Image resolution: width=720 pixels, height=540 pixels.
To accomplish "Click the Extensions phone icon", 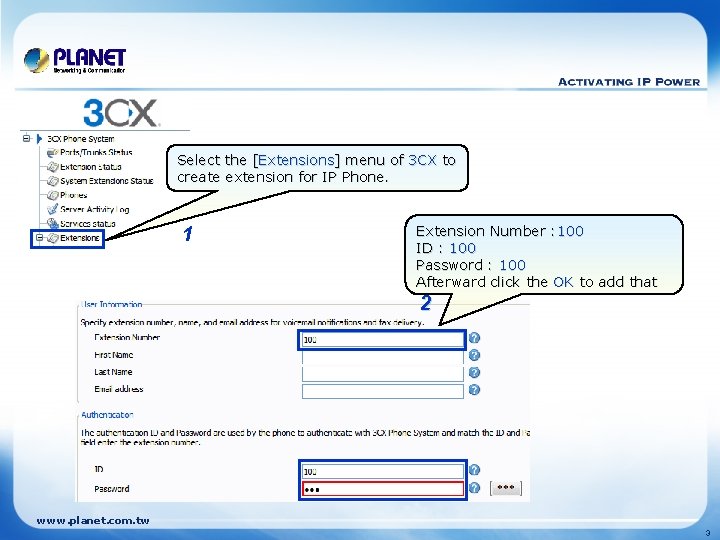I will point(52,238).
